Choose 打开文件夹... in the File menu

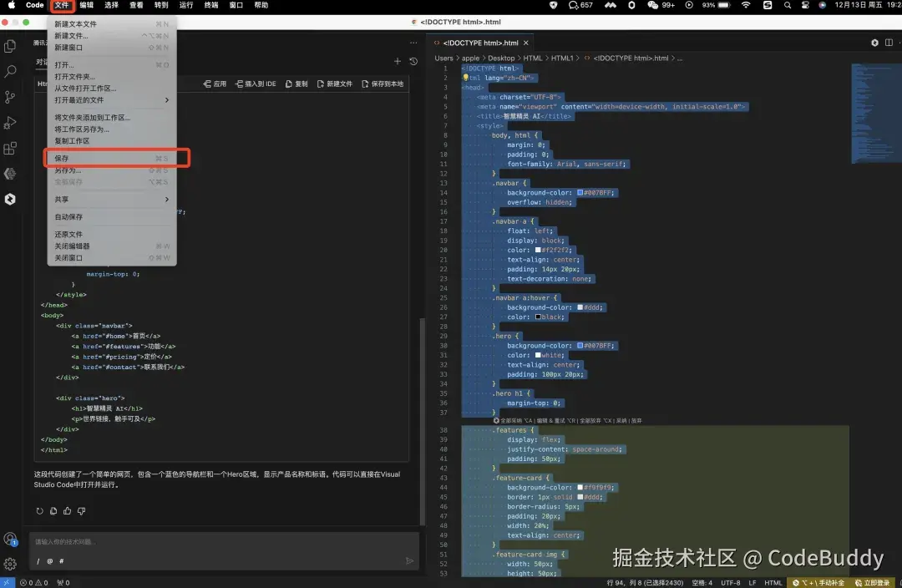(x=112, y=77)
